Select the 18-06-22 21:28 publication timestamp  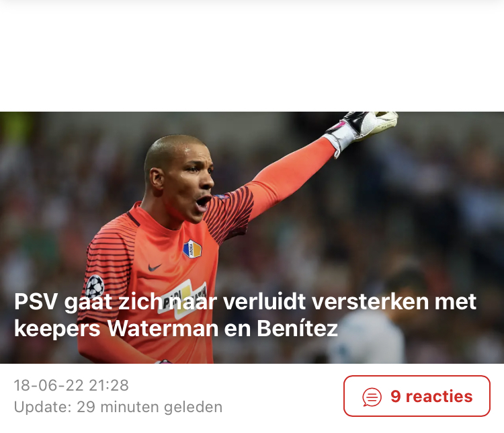click(71, 385)
